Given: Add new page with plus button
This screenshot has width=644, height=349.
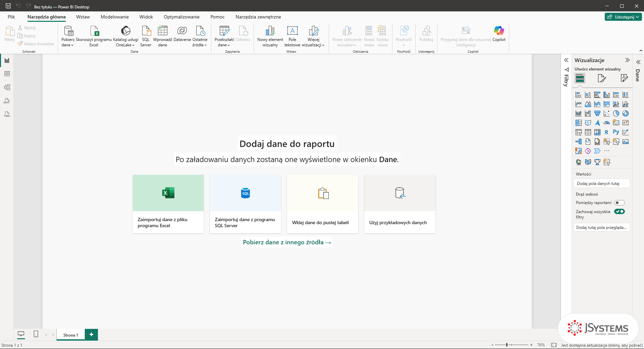Looking at the screenshot, I should click(x=91, y=335).
